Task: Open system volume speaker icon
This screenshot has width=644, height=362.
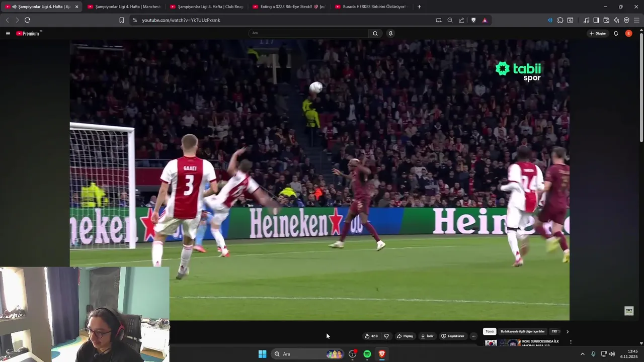Action: pos(612,354)
